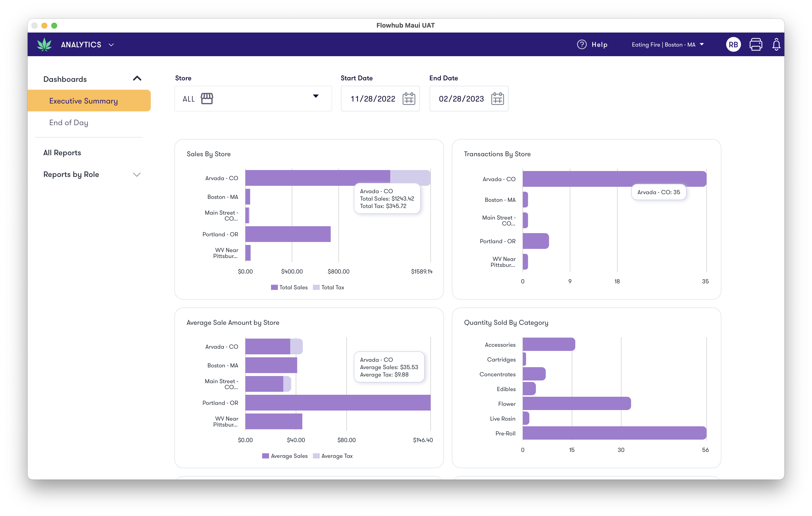The image size is (812, 516).
Task: Click the Live Rosin quantity bar
Action: coord(526,418)
